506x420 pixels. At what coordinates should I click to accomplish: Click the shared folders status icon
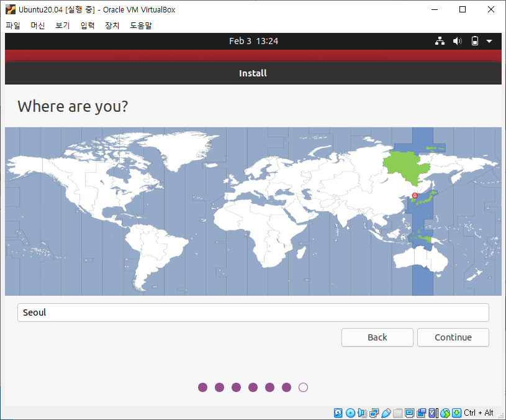click(397, 413)
